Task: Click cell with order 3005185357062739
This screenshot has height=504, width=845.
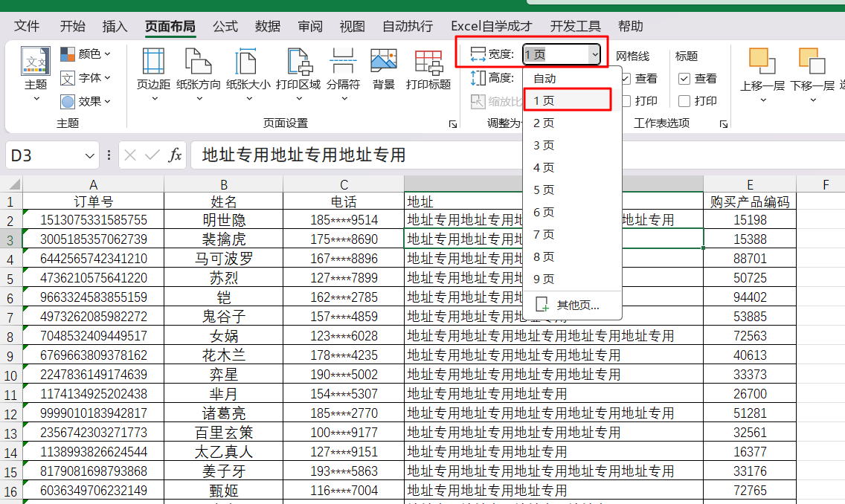Action: [94, 239]
